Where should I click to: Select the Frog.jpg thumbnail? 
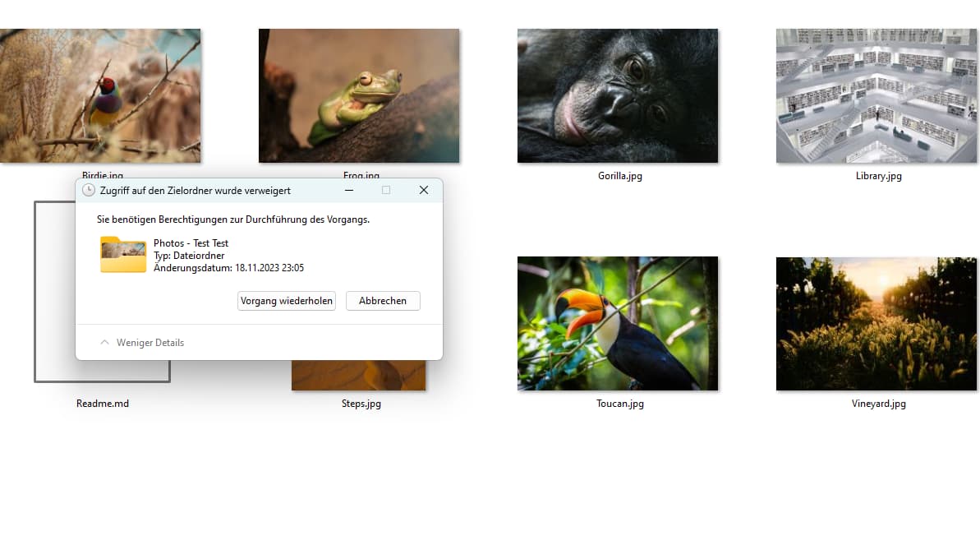[359, 95]
